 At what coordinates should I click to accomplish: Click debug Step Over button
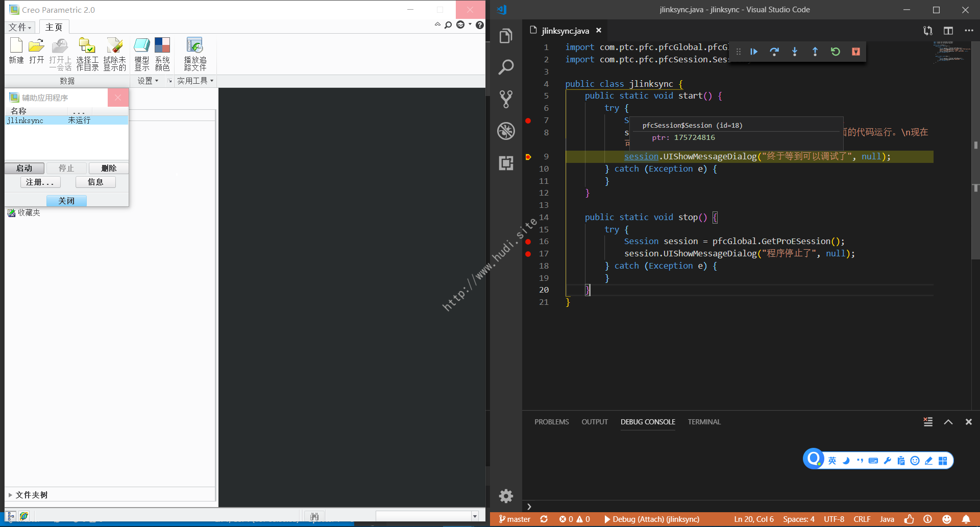[x=774, y=52]
